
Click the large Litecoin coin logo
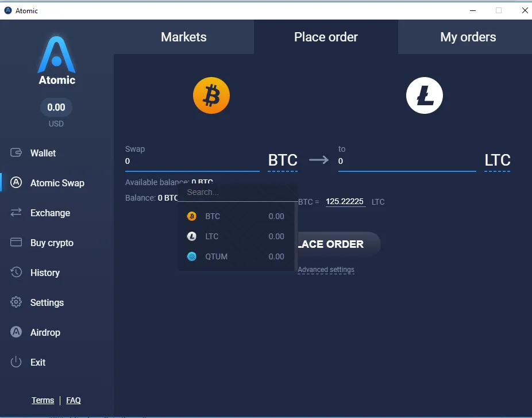tap(425, 95)
